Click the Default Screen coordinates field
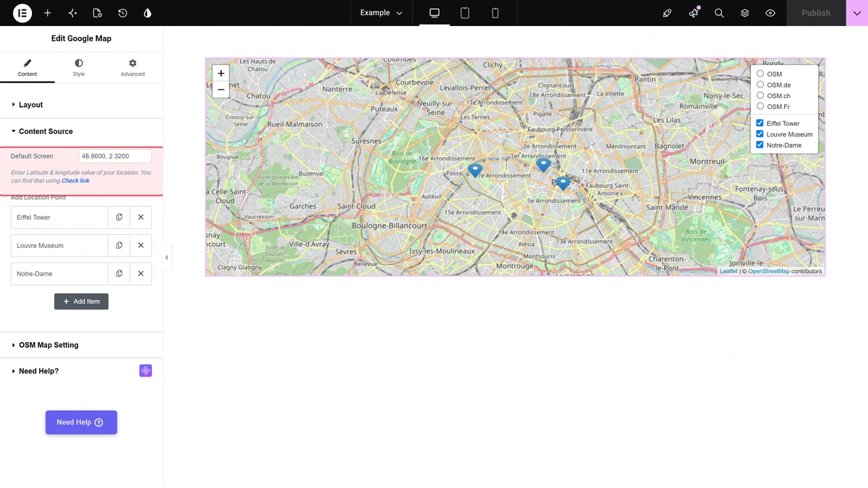 pos(115,156)
